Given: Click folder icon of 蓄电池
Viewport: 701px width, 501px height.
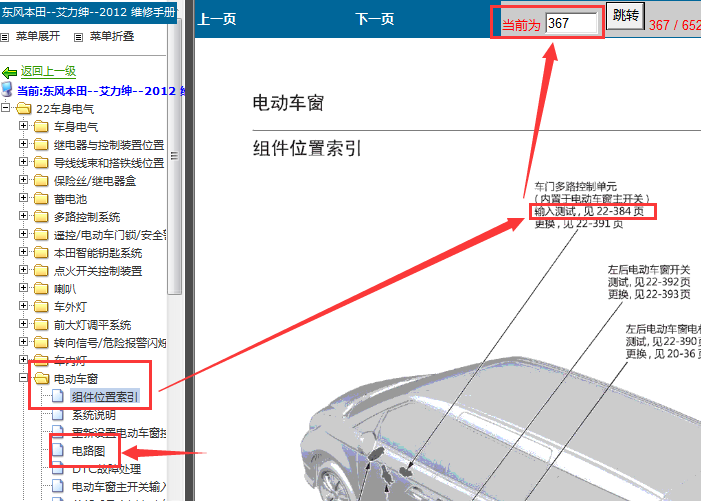Looking at the screenshot, I should coord(41,198).
